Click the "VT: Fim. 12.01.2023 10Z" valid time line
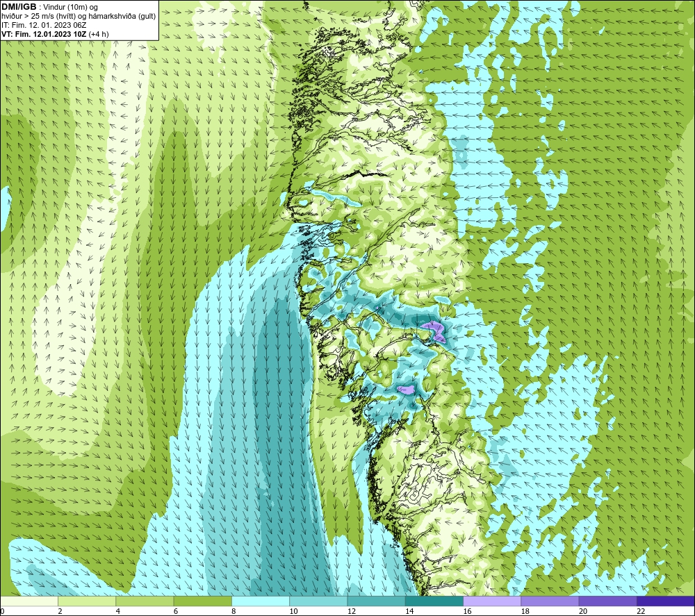Image resolution: width=695 pixels, height=616 pixels. [x=44, y=34]
